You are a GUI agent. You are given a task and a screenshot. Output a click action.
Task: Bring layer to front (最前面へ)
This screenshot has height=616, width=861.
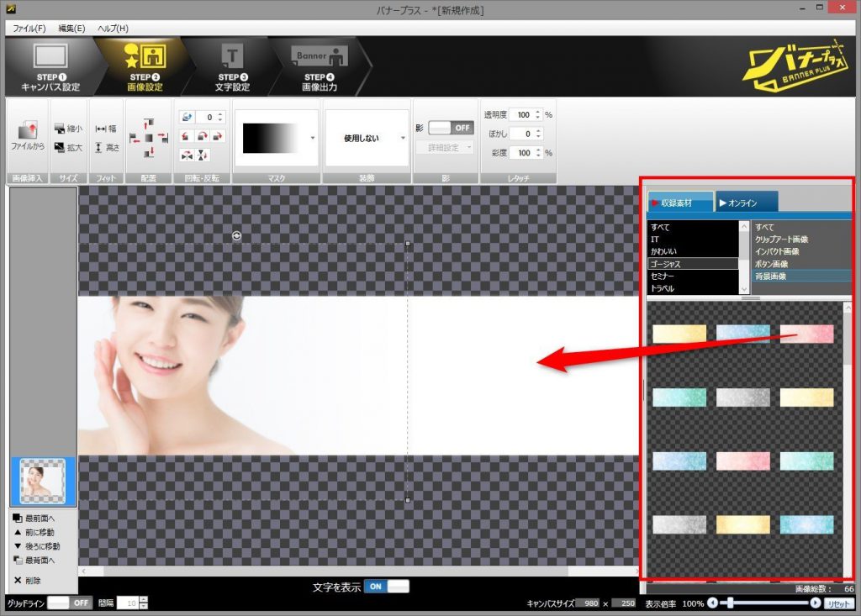point(34,519)
